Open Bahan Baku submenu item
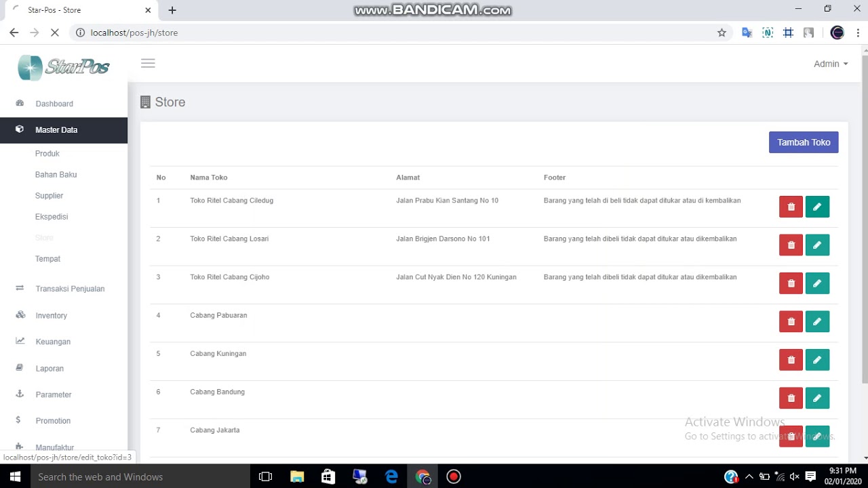868x488 pixels. click(56, 175)
